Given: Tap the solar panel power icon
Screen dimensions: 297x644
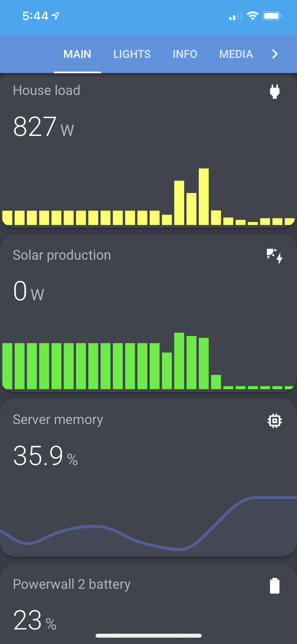Looking at the screenshot, I should tap(275, 256).
